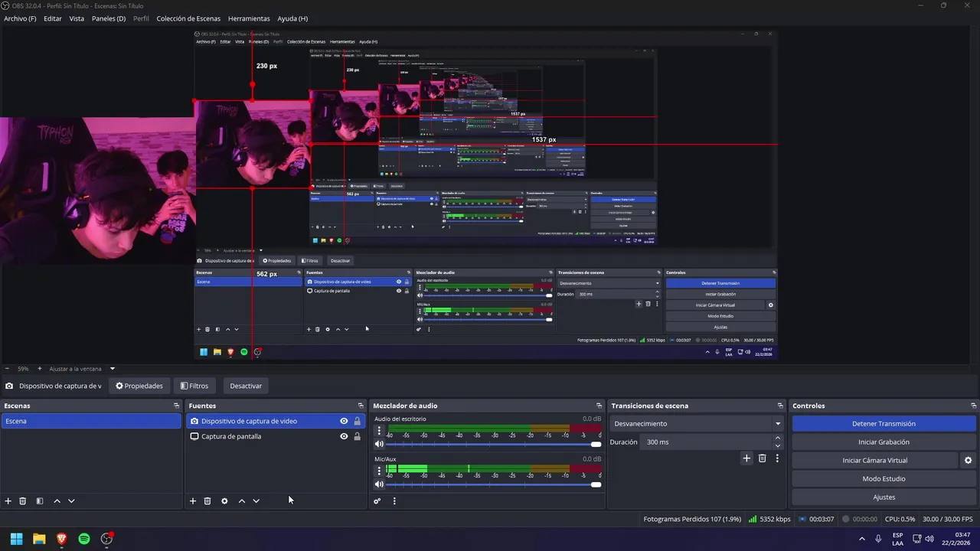This screenshot has width=980, height=551.
Task: Select the Captura de pantalla source row
Action: pyautogui.click(x=276, y=436)
